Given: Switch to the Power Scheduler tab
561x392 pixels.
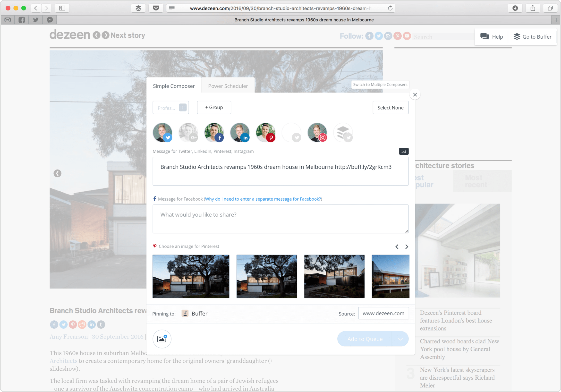Looking at the screenshot, I should tap(228, 86).
